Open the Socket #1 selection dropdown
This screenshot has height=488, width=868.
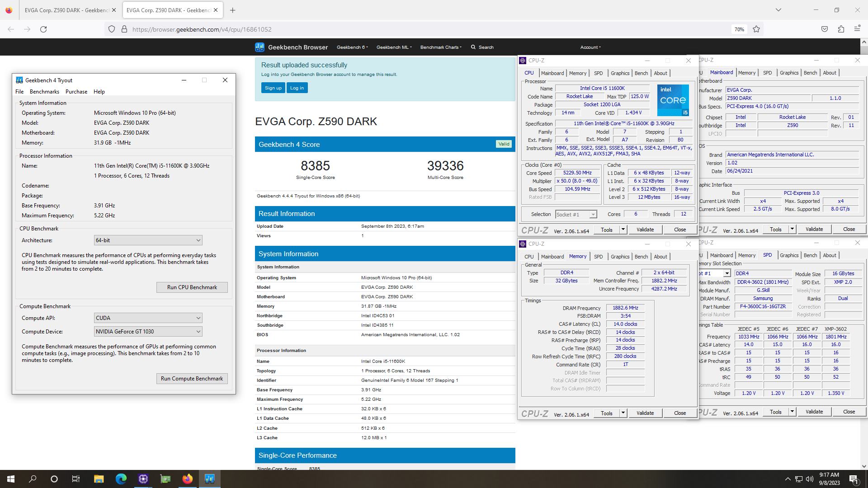(576, 215)
